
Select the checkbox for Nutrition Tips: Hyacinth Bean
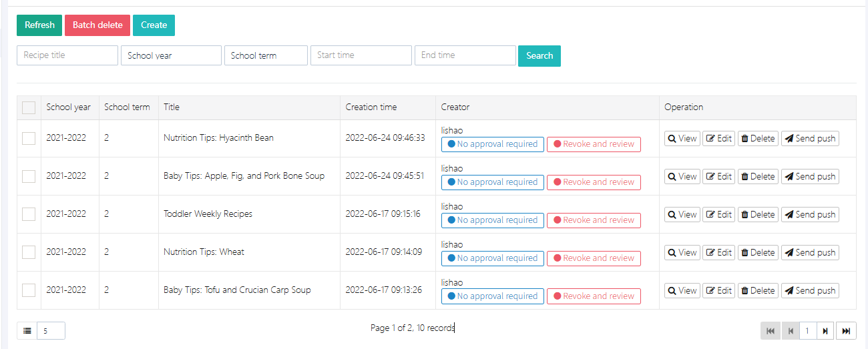coord(29,138)
